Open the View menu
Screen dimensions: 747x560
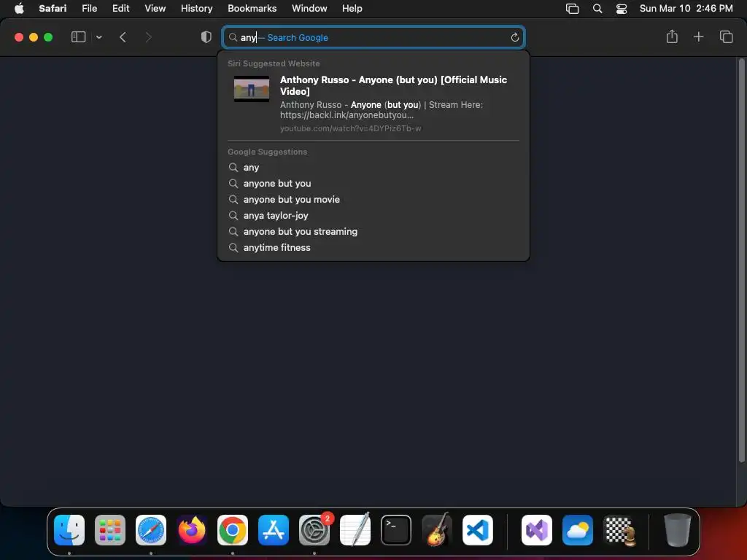(x=155, y=8)
